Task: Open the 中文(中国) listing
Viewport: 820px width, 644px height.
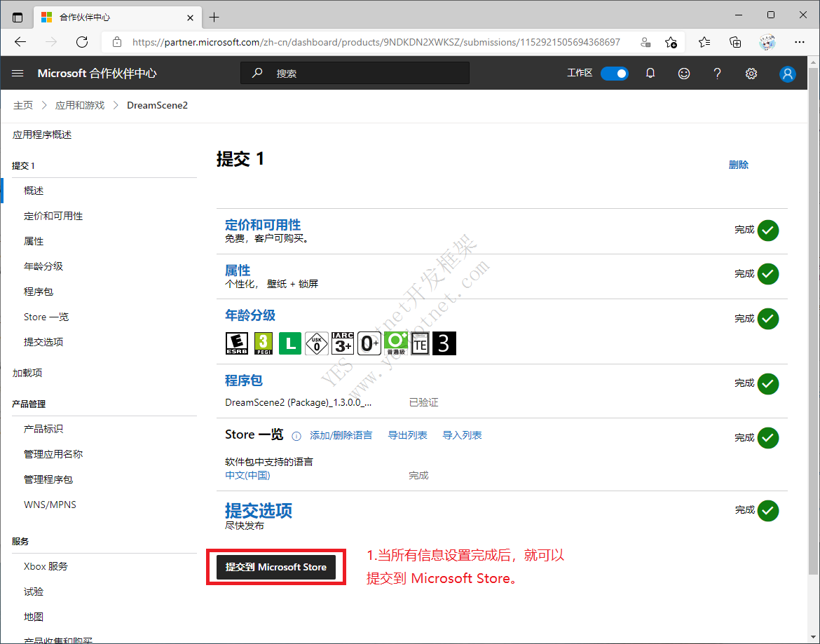Action: (247, 475)
